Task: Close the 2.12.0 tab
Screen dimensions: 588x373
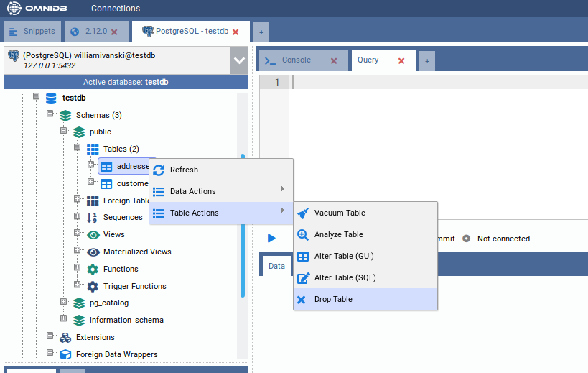Action: pyautogui.click(x=114, y=32)
